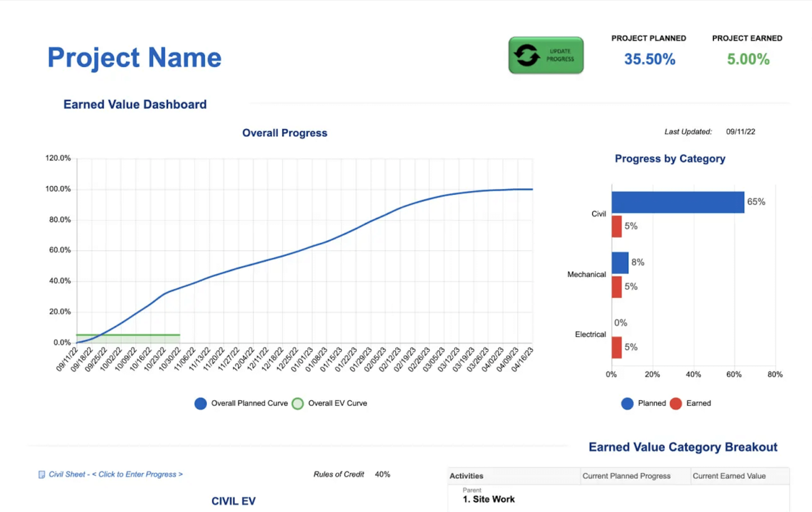Click the Project Planned 35.50% value

[650, 59]
